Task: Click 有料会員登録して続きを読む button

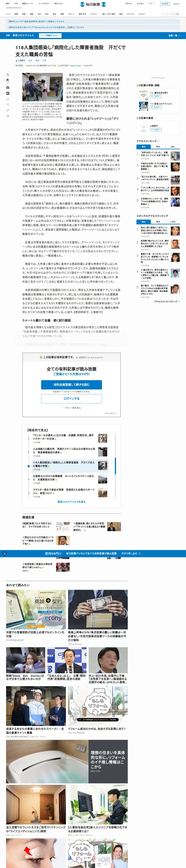Action: pyautogui.click(x=72, y=385)
